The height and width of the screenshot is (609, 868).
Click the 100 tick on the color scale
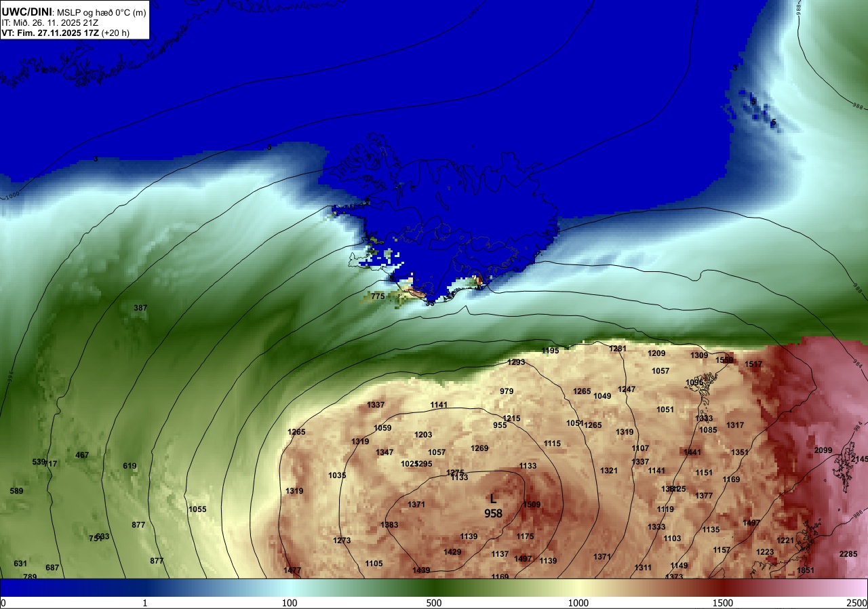290,603
